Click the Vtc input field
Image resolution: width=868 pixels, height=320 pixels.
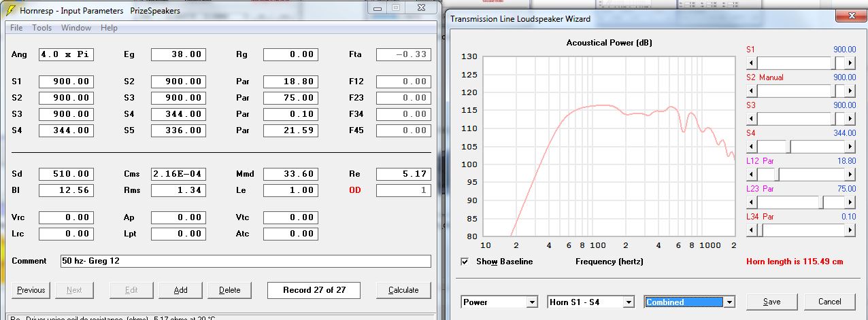tap(290, 217)
